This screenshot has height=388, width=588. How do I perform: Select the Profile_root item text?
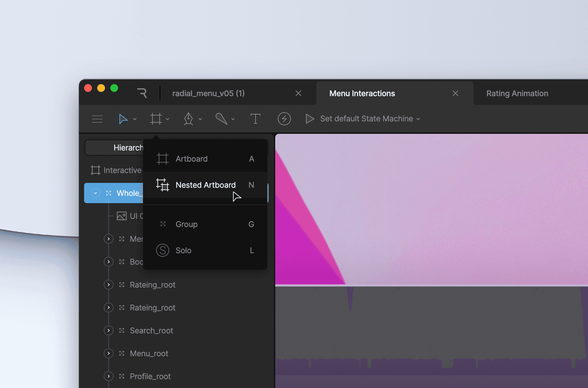[x=150, y=377]
